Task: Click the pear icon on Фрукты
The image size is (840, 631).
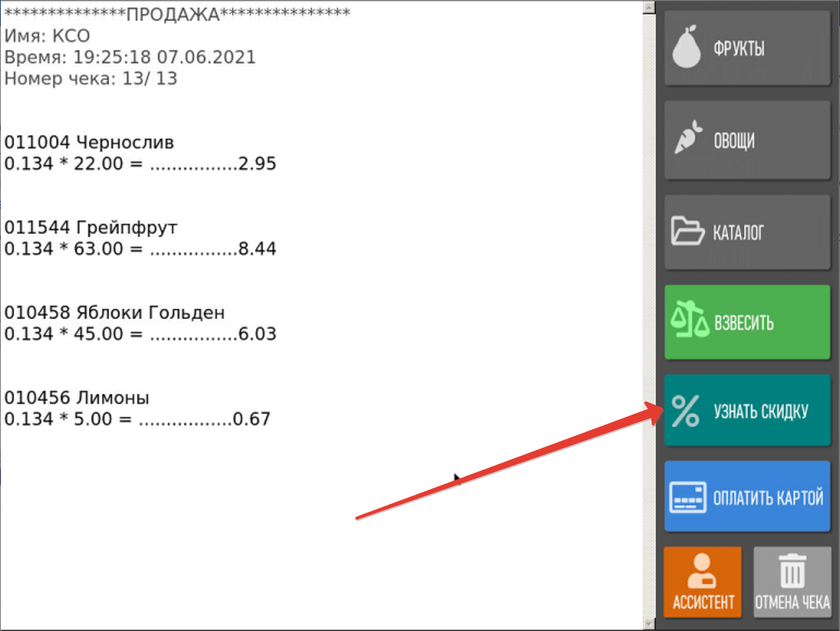Action: (686, 49)
